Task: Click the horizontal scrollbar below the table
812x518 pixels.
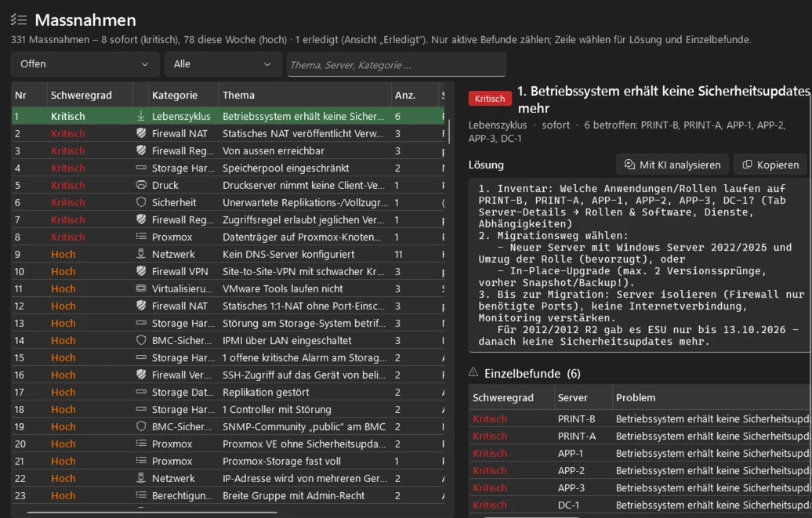Action: pos(152,512)
